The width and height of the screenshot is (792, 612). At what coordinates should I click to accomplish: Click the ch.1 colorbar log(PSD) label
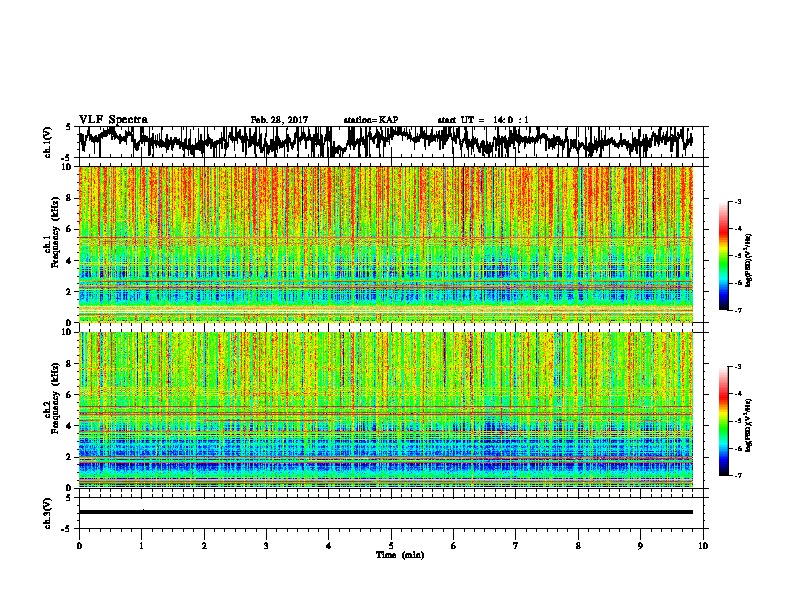[749, 260]
